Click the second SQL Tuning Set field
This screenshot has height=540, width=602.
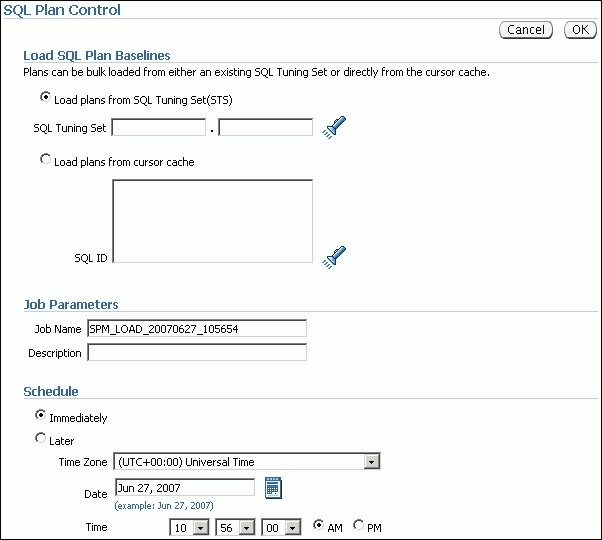265,127
